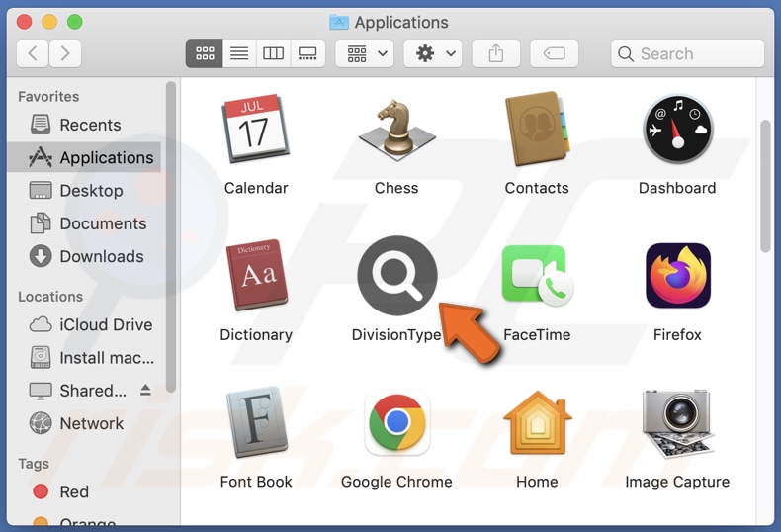
Task: Open the Install mac... volume in sidebar
Action: coord(84,358)
